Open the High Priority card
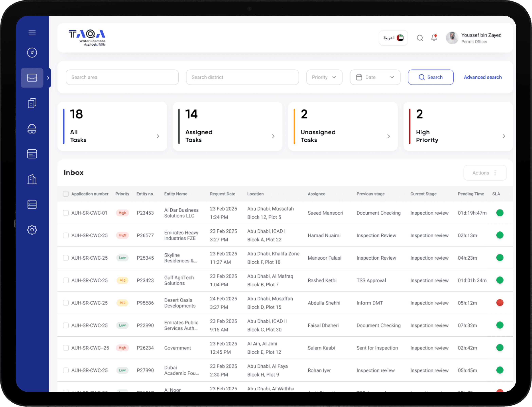The height and width of the screenshot is (407, 532). click(458, 126)
